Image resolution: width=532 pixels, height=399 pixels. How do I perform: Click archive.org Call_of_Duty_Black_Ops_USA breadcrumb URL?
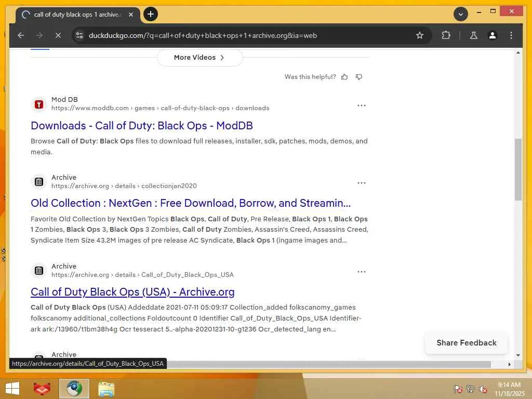(142, 275)
